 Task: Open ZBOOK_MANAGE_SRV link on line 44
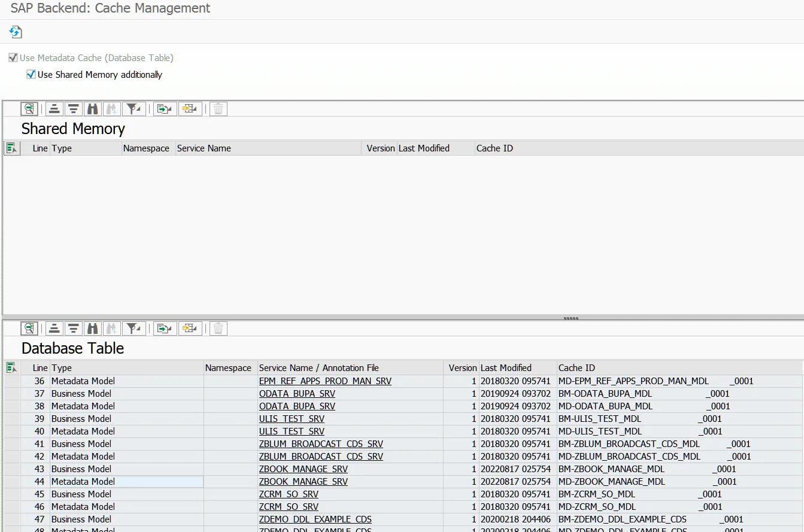tap(303, 482)
